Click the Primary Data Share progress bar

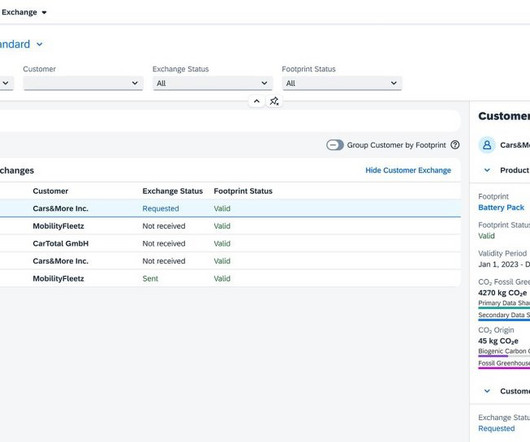click(x=504, y=308)
